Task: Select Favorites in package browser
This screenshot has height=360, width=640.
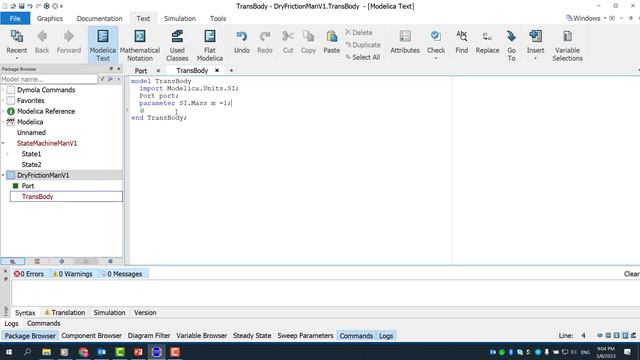Action: point(31,100)
